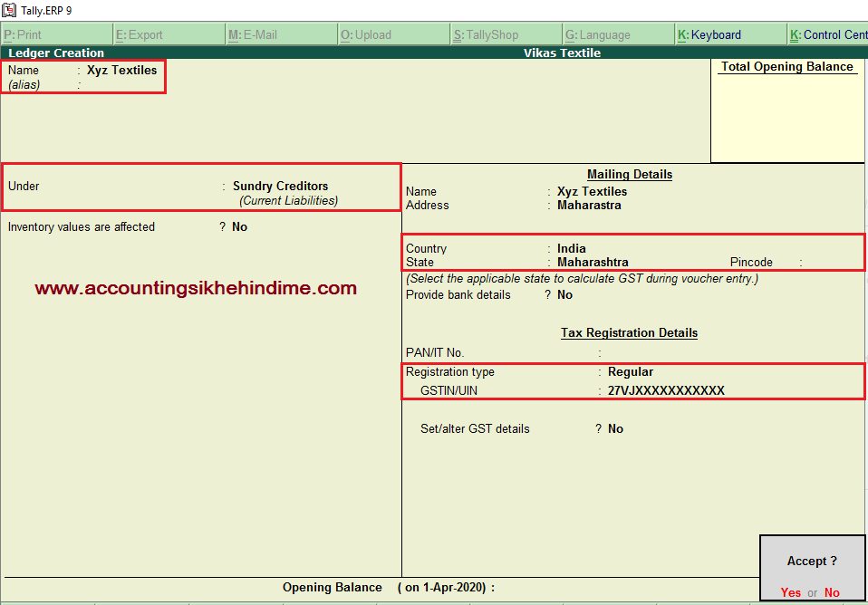This screenshot has height=605, width=868.
Task: Choose Export from the top toolbar
Action: click(x=169, y=34)
